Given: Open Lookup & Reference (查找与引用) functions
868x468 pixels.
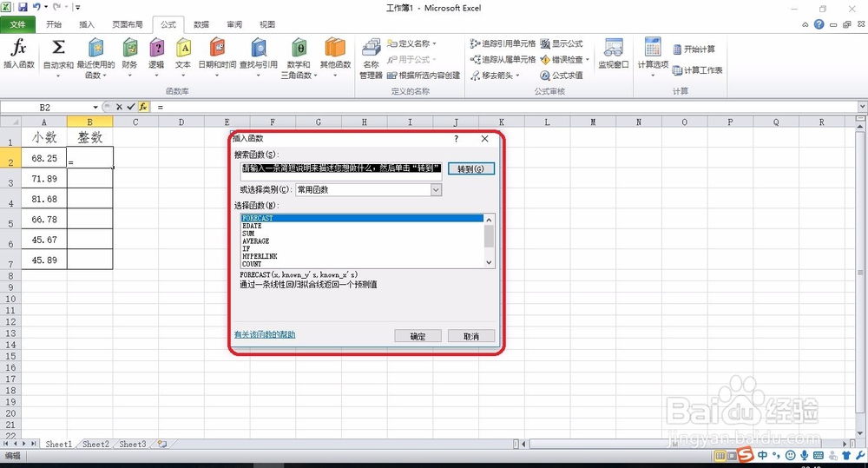Looking at the screenshot, I should (x=259, y=58).
